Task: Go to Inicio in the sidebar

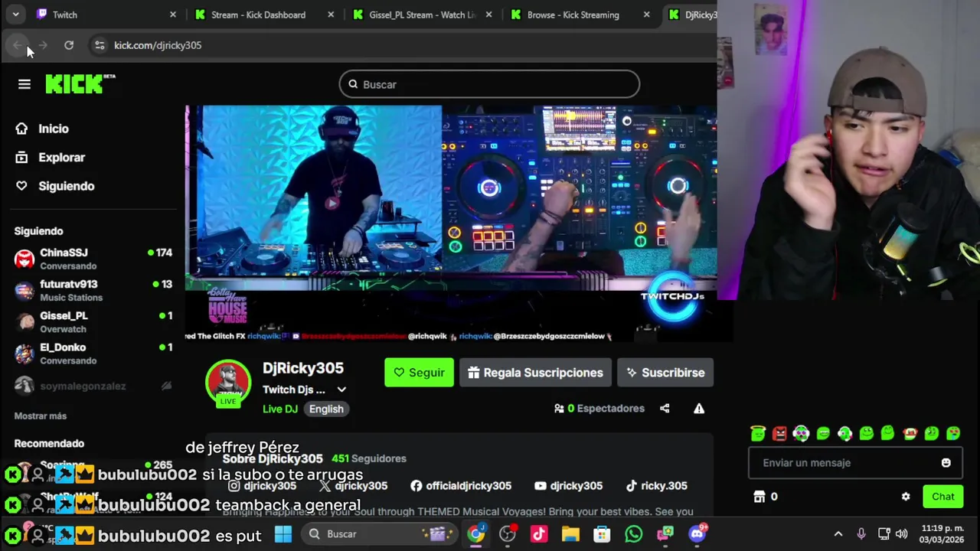Action: 54,129
